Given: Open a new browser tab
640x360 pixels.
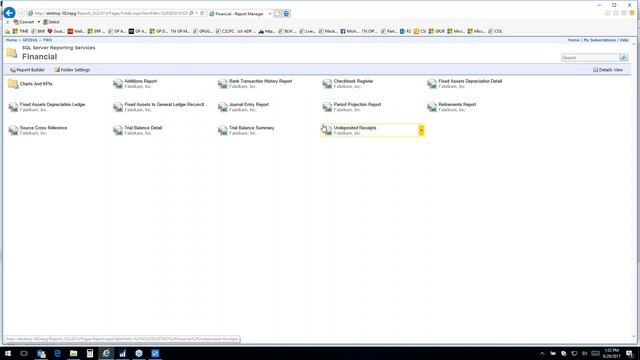Looking at the screenshot, I should pyautogui.click(x=278, y=14).
